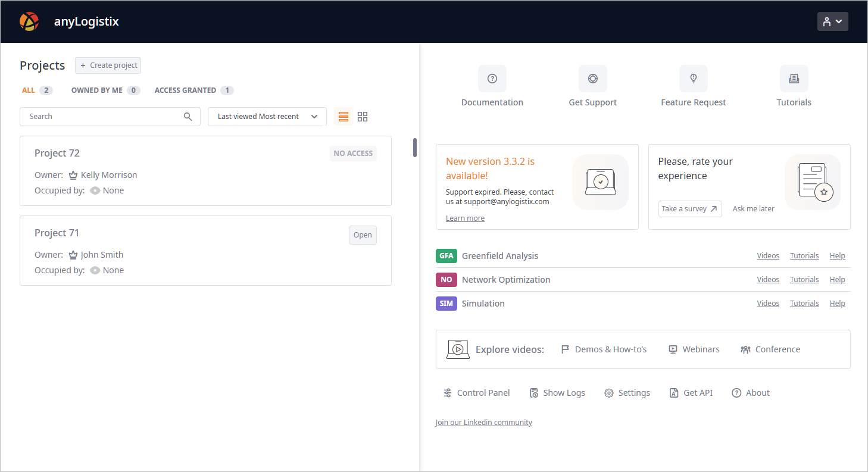The height and width of the screenshot is (472, 868).
Task: Open Demos & How-to's videos
Action: coord(604,349)
